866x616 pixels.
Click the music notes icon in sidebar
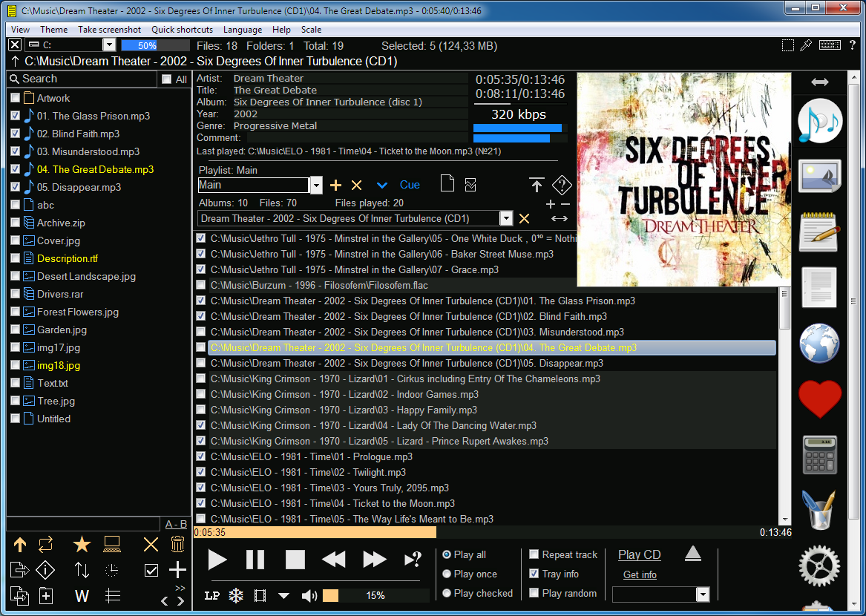819,121
